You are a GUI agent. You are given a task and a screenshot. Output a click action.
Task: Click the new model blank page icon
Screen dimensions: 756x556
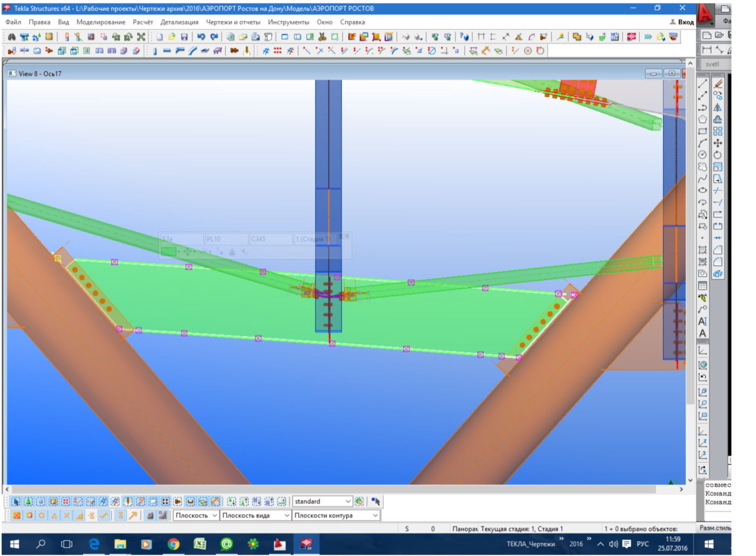click(x=160, y=37)
